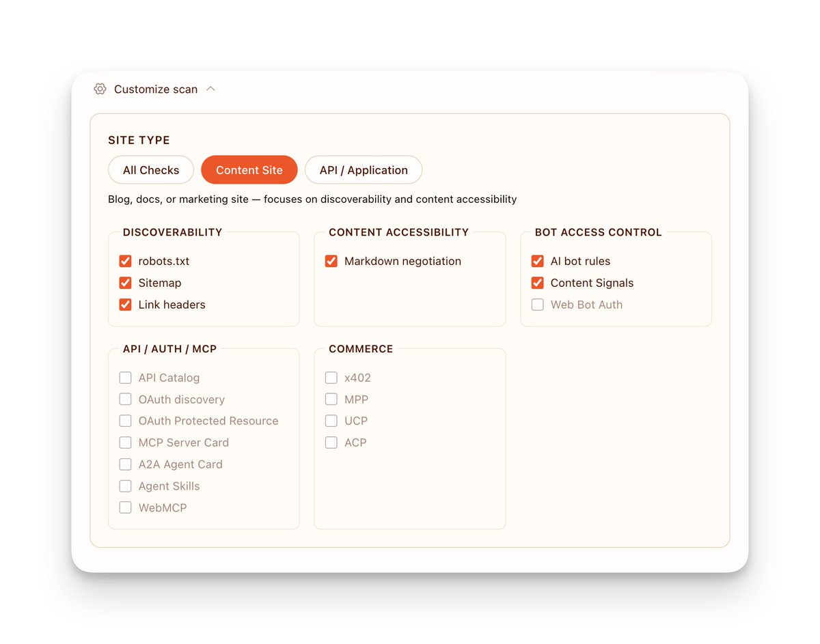Enable the WebMCP checkbox
820x644 pixels.
[125, 507]
